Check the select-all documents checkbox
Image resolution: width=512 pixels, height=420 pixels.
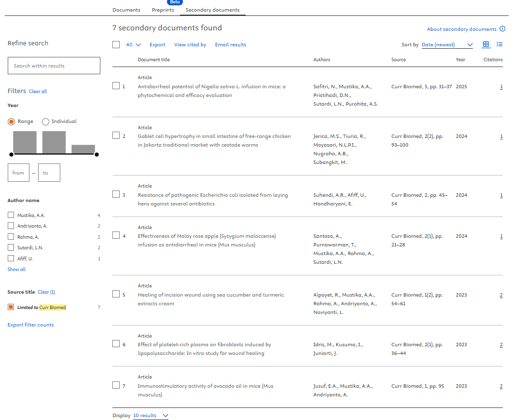(x=116, y=44)
